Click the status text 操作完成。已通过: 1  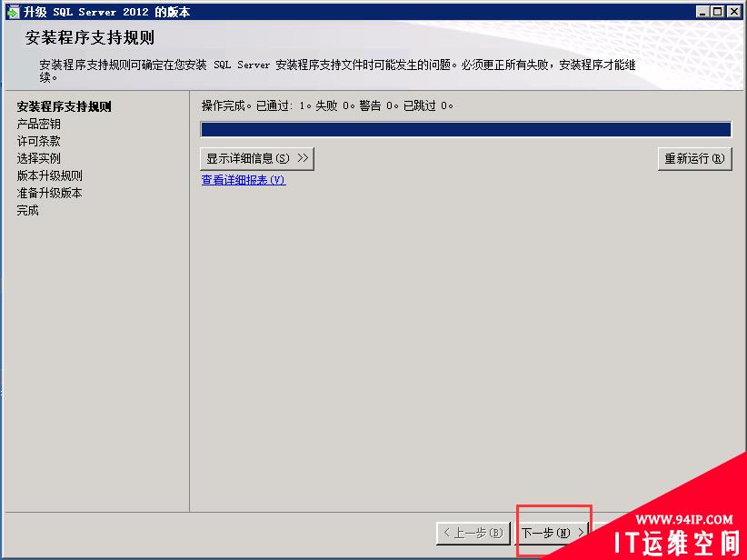(253, 105)
